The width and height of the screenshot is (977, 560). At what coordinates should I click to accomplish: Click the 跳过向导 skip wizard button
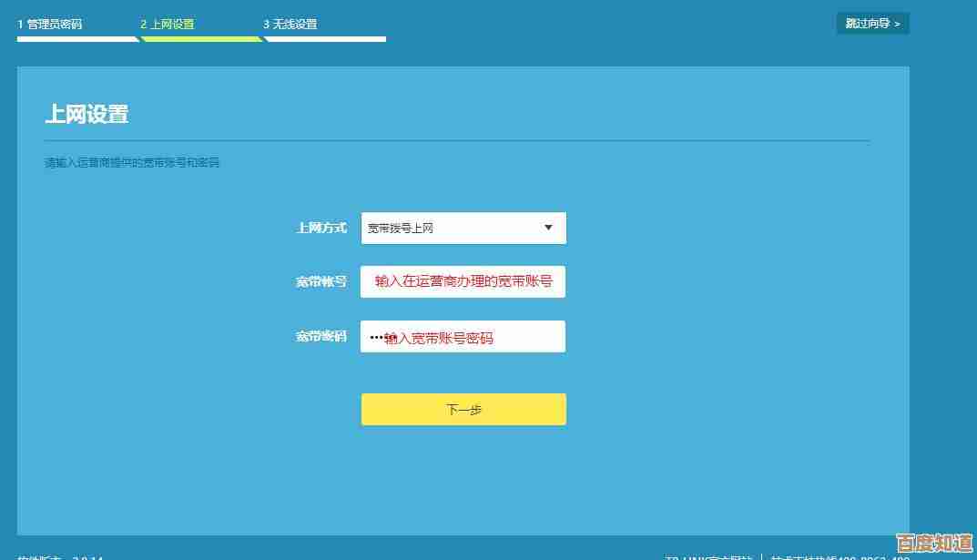pos(871,23)
